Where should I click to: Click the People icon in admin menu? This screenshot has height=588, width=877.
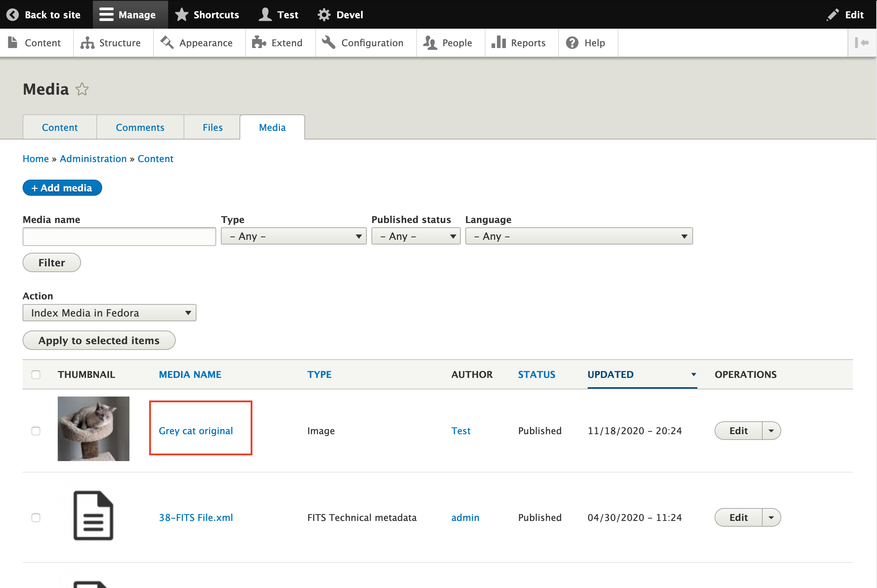[430, 43]
